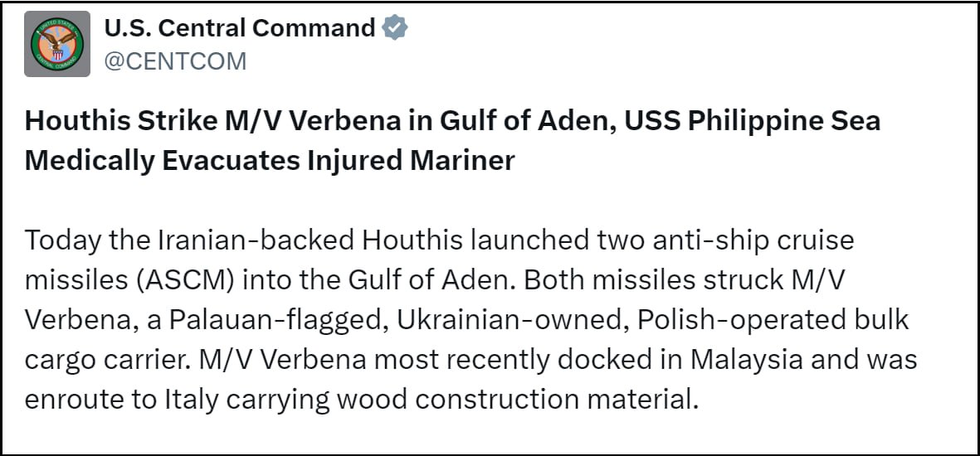Open the U.S. Central Command display name
The width and height of the screenshot is (980, 456).
(x=239, y=27)
